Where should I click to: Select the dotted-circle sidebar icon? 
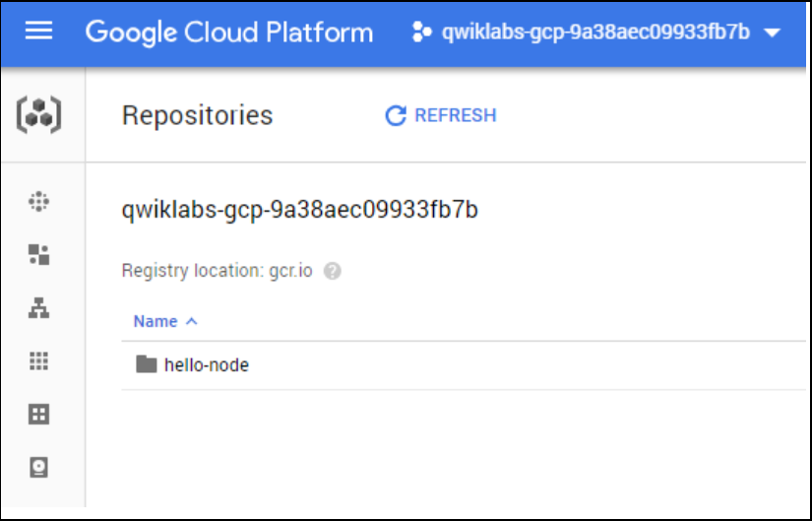(38, 201)
